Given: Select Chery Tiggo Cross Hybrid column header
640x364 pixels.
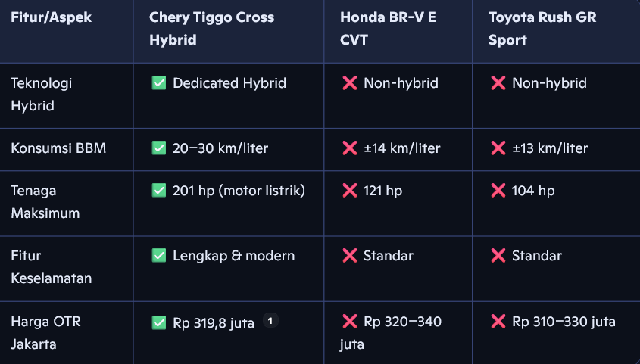Looking at the screenshot, I should coord(211,29).
